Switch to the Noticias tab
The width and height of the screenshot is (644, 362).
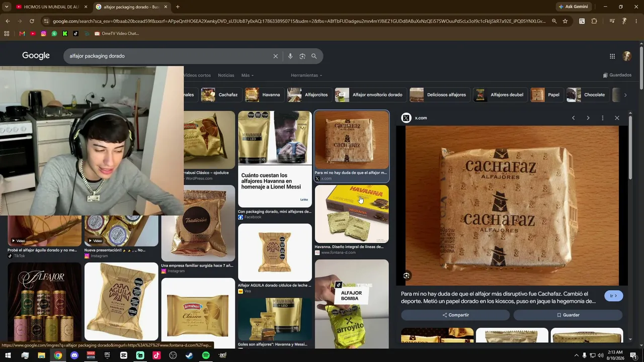pyautogui.click(x=226, y=75)
